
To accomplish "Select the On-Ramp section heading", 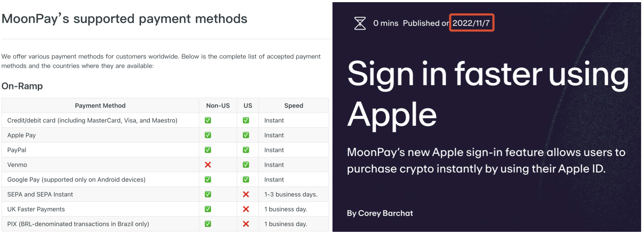I will (22, 86).
